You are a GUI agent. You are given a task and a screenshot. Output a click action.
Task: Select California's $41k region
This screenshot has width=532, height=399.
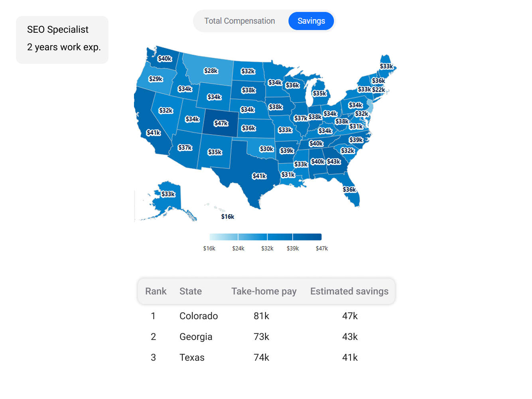(154, 133)
